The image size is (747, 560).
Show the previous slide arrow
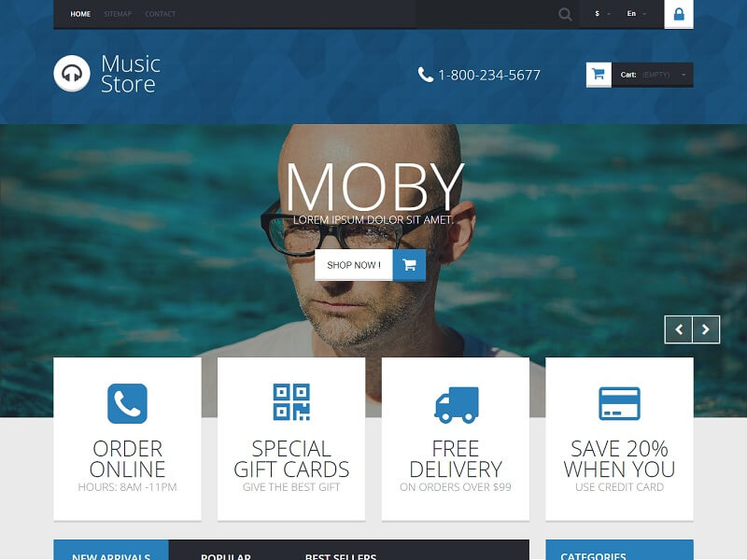pos(679,329)
